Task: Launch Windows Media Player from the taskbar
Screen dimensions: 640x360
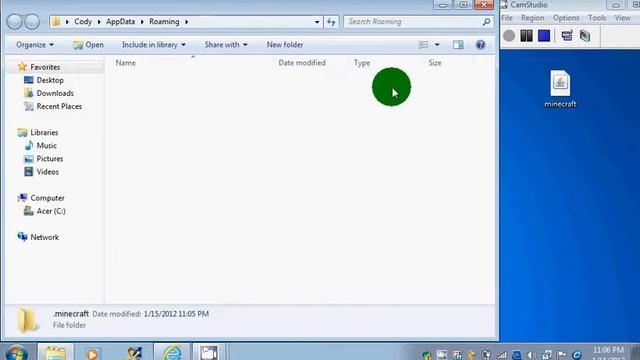Action: click(x=93, y=353)
